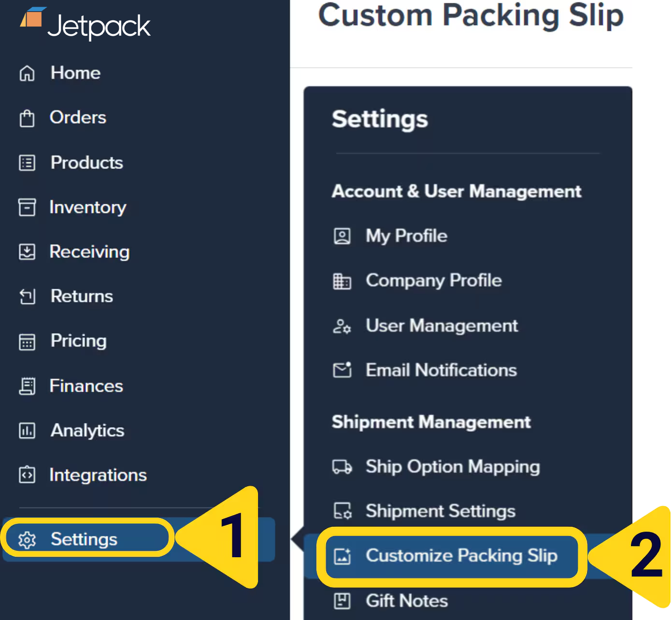Click the Products list icon

click(27, 163)
